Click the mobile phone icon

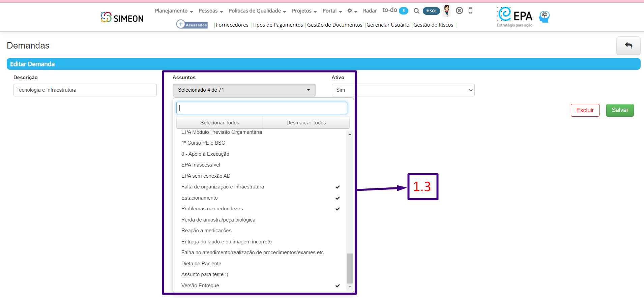click(x=470, y=10)
